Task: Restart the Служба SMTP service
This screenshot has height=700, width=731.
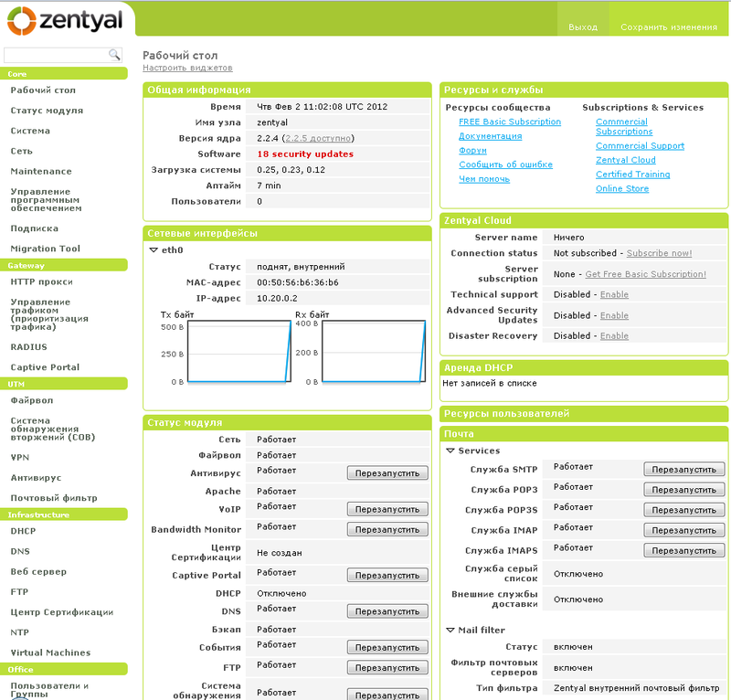Action: [684, 468]
